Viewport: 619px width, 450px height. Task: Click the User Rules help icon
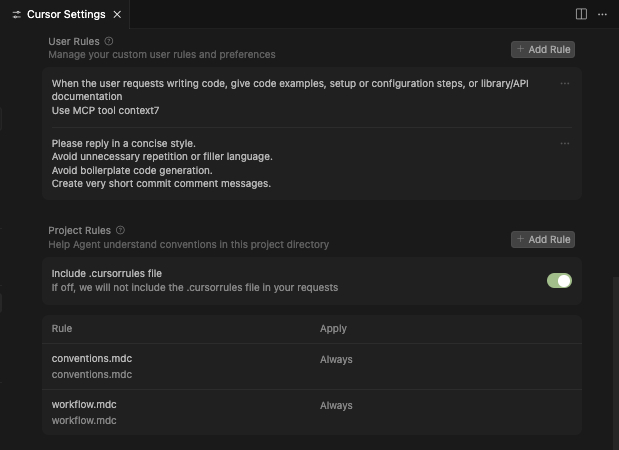(109, 41)
